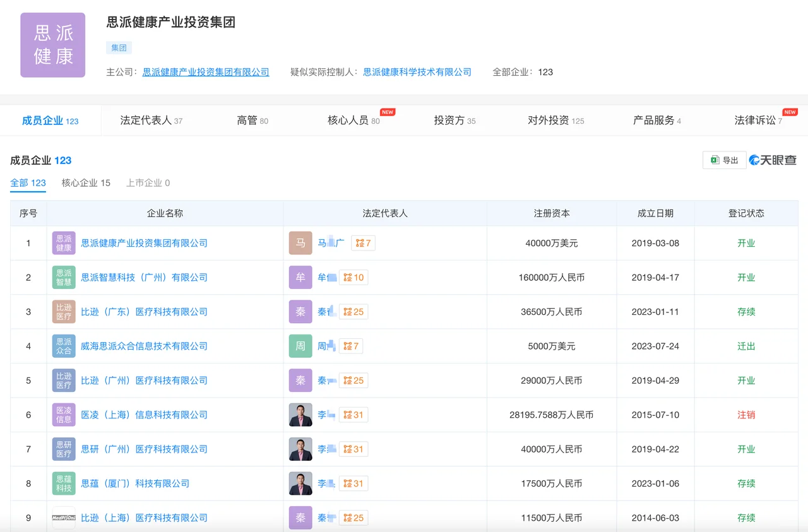Screen dimensions: 808x532
Task: Export the member list with 导出
Action: click(x=725, y=160)
